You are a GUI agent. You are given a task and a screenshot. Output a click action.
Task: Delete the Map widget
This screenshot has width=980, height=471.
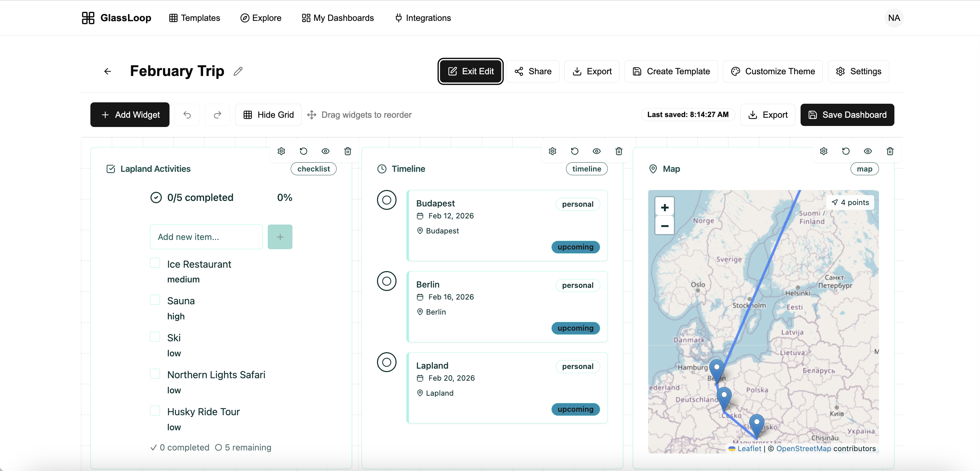point(890,151)
